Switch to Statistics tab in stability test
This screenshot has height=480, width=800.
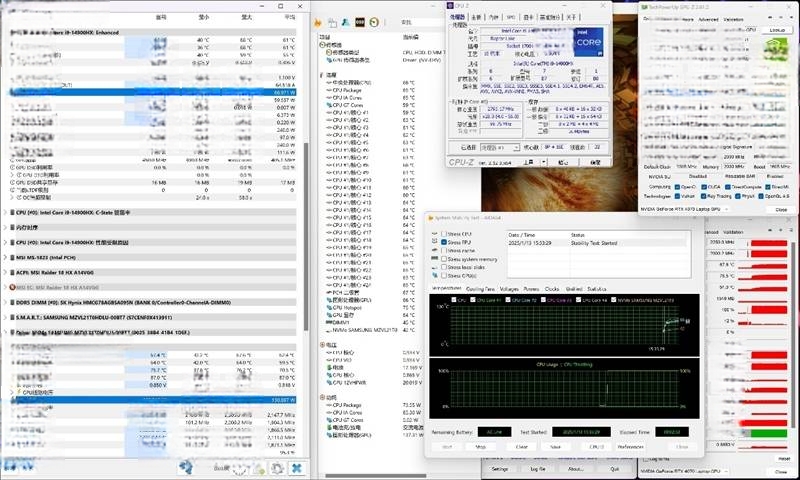596,289
